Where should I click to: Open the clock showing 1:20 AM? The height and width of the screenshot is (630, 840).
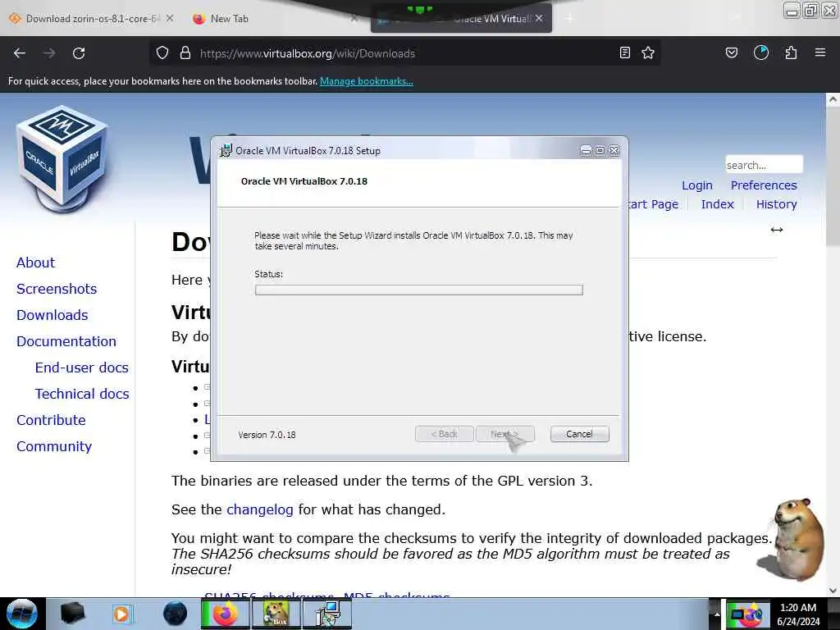(x=798, y=614)
